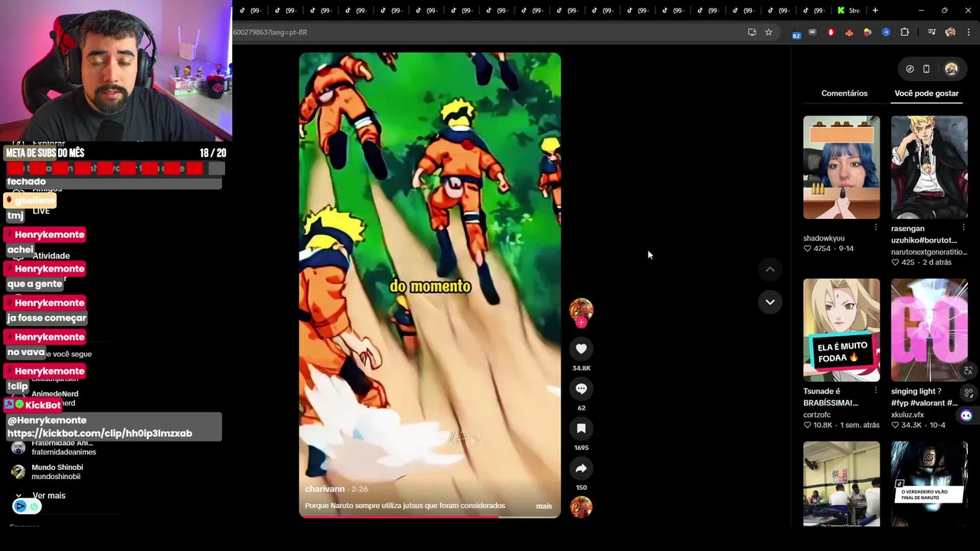Click the phone app icon in the top pill
This screenshot has width=980, height=551.
click(926, 69)
